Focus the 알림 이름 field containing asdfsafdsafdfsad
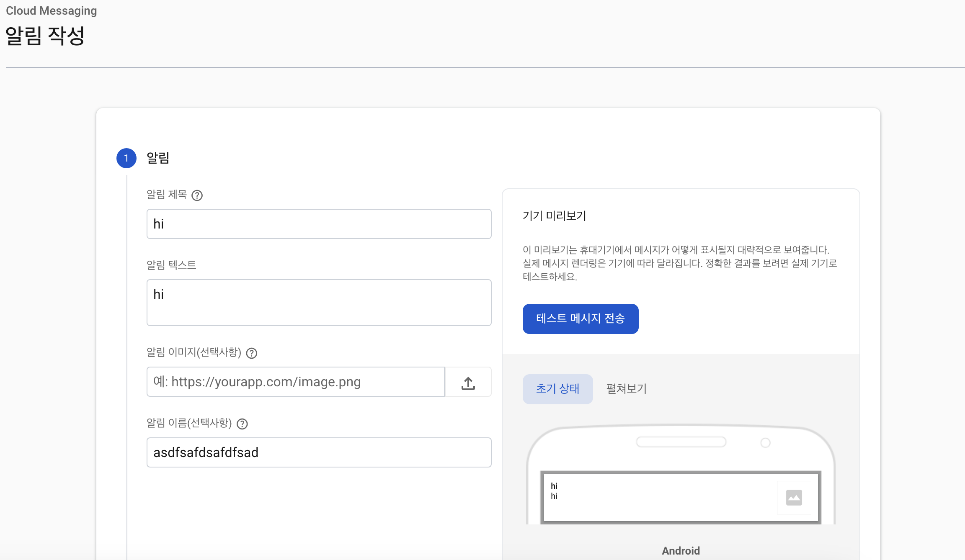The width and height of the screenshot is (965, 560). click(x=319, y=452)
